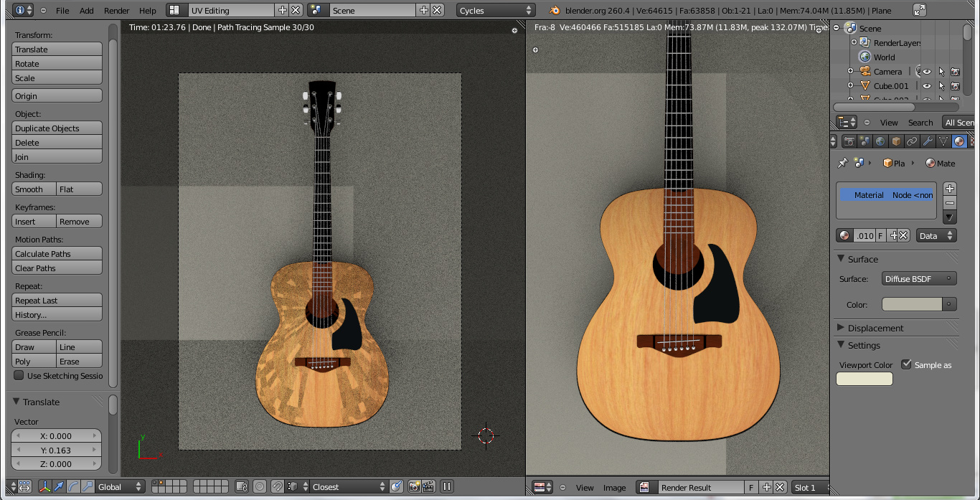Expand the Camera item in outliner

click(850, 71)
